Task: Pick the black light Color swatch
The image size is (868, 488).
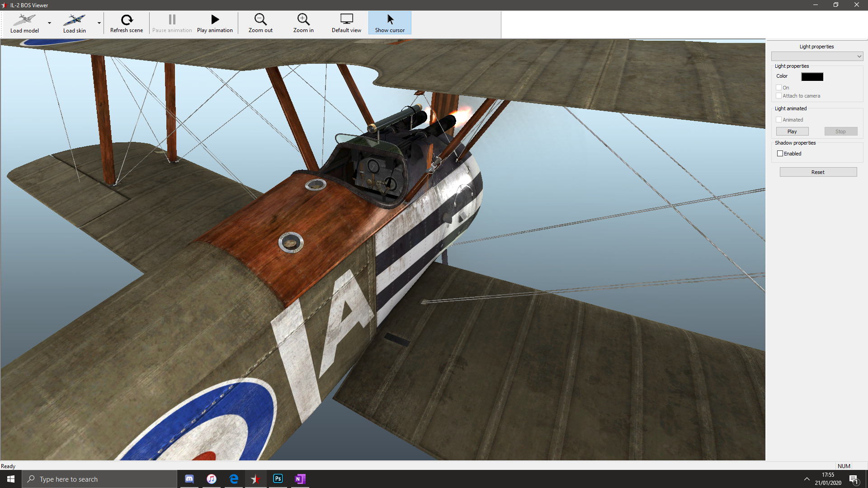Action: tap(812, 77)
